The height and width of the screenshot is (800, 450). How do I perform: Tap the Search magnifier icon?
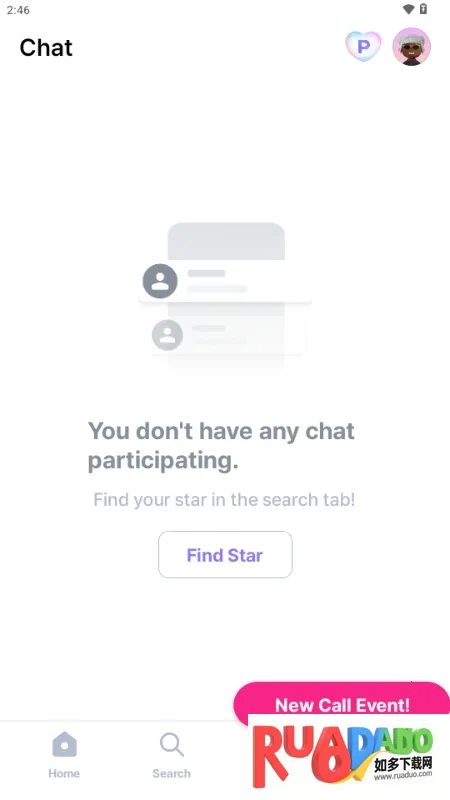pos(171,744)
